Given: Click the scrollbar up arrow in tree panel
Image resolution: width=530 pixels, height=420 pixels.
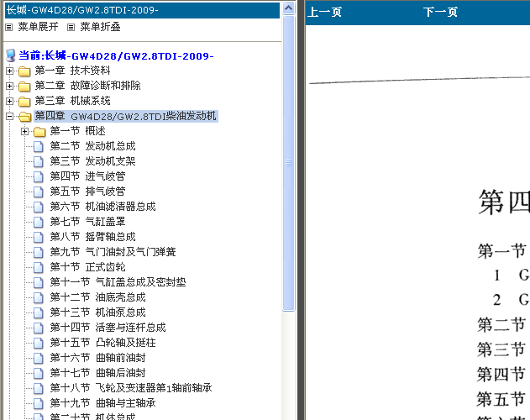Looking at the screenshot, I should [x=288, y=8].
